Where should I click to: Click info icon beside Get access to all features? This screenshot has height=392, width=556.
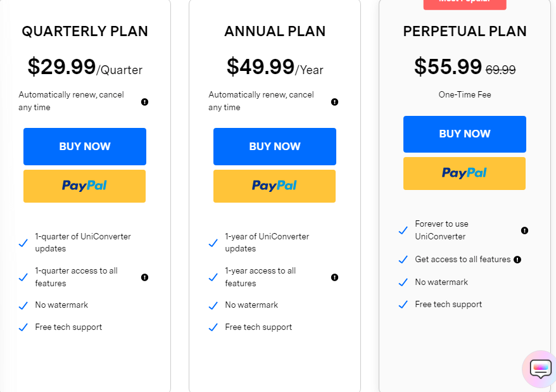tap(517, 260)
